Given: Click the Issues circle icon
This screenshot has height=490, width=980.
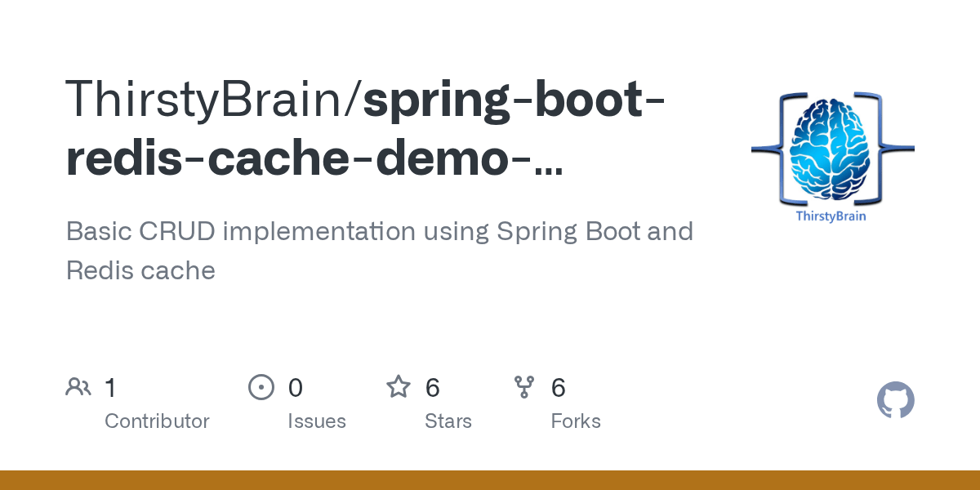Looking at the screenshot, I should point(261,385).
